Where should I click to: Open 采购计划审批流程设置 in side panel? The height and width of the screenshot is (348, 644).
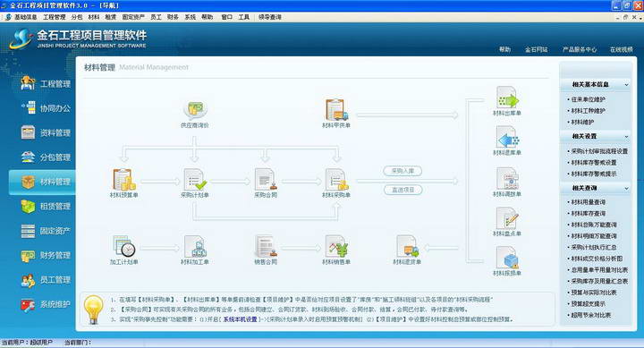(599, 151)
